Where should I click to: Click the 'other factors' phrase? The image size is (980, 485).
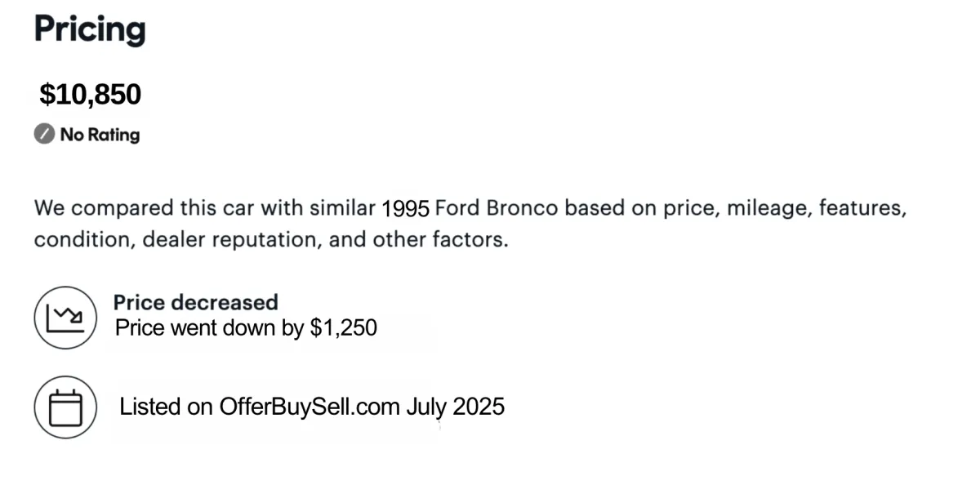(x=440, y=240)
